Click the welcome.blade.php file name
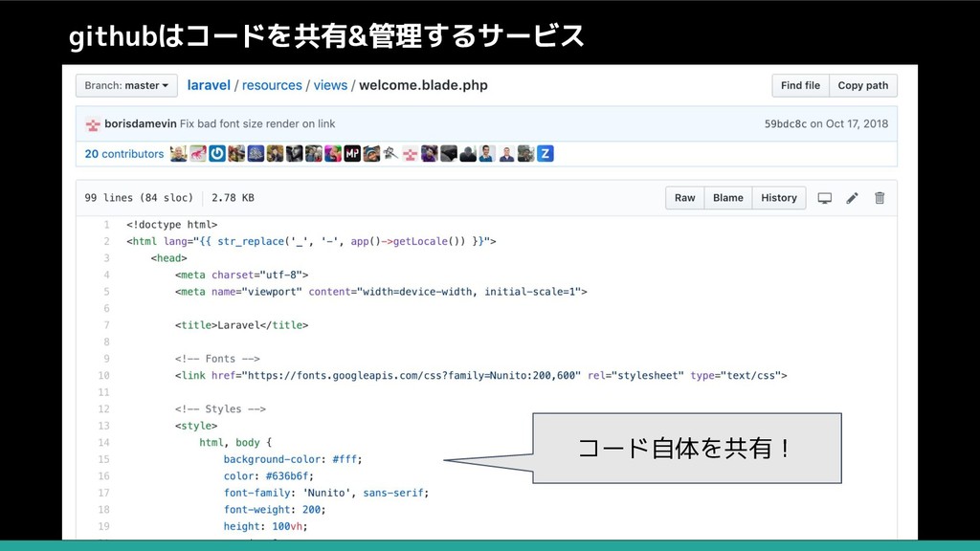This screenshot has height=551, width=980. pos(423,85)
